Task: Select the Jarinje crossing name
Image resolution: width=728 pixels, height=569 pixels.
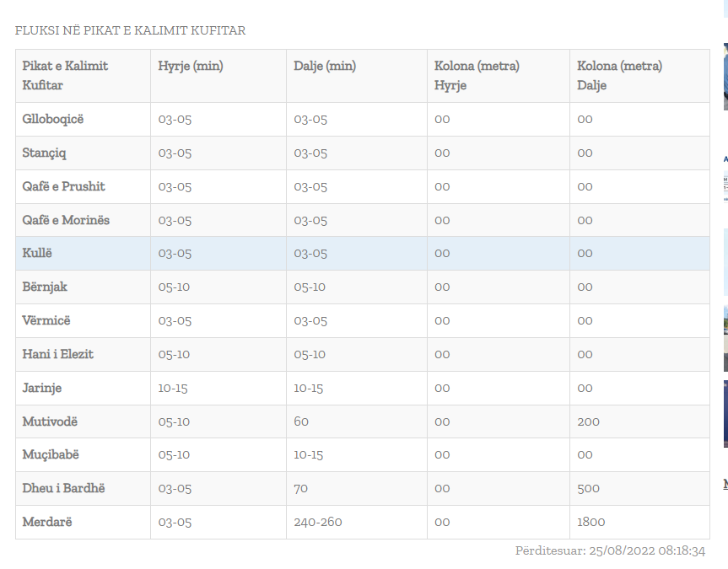Action: pos(42,388)
